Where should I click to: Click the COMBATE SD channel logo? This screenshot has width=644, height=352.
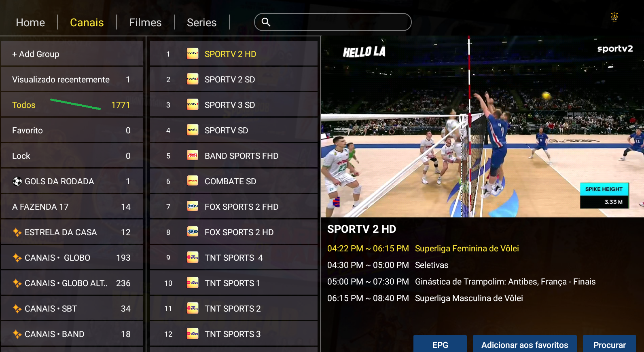pos(193,181)
